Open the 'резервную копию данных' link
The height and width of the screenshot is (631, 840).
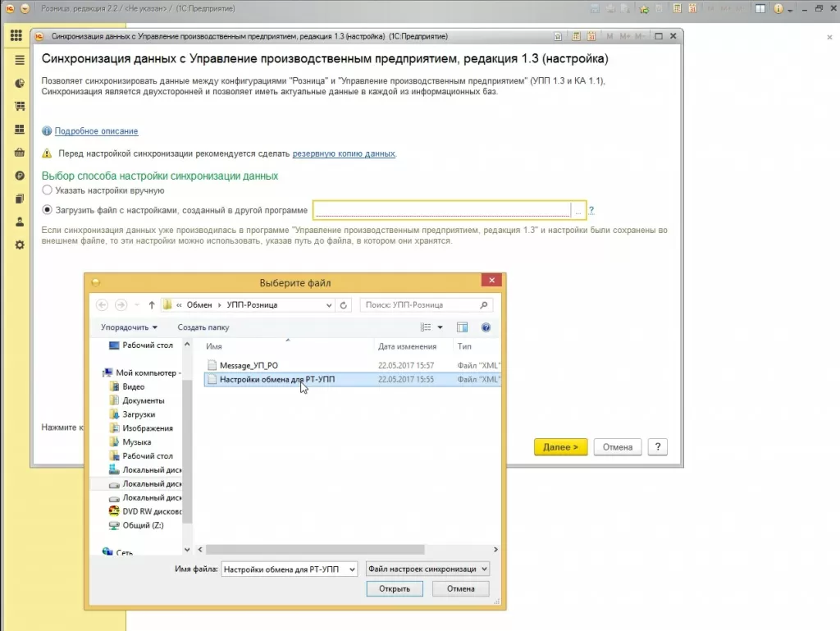(x=344, y=153)
